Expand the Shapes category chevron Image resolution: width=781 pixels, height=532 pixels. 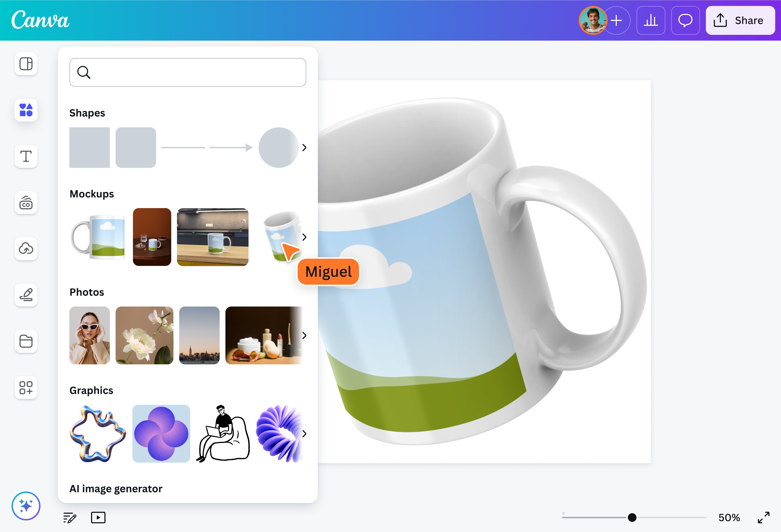[305, 147]
